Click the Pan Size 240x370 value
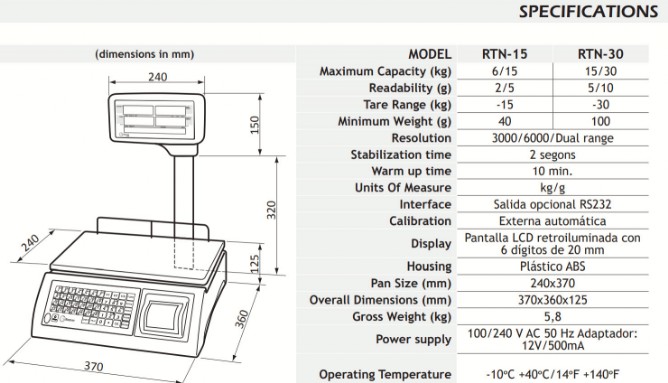This screenshot has width=668, height=383. pos(552,283)
